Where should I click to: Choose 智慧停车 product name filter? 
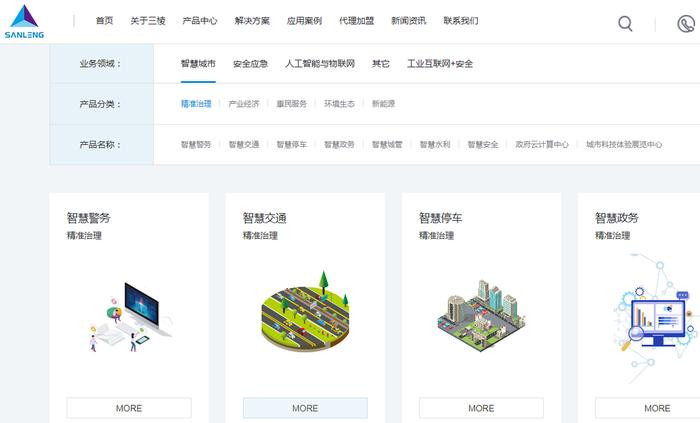tap(292, 144)
